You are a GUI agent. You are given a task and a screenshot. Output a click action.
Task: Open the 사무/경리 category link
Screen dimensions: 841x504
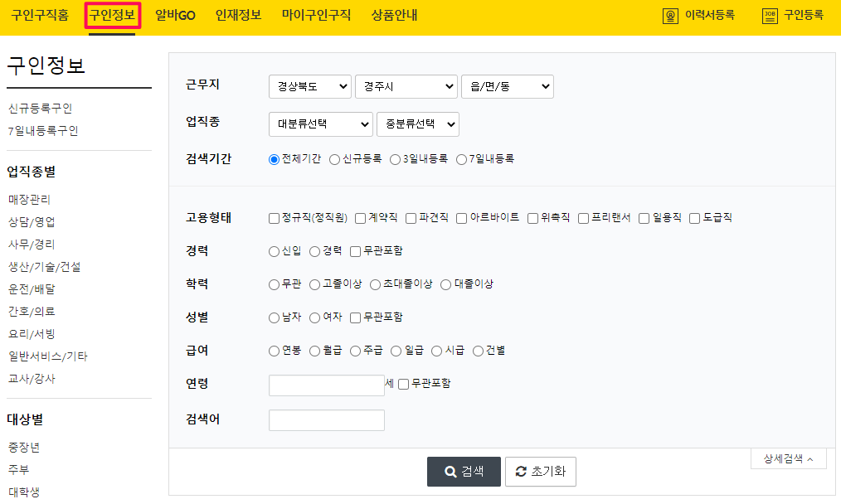pos(32,245)
